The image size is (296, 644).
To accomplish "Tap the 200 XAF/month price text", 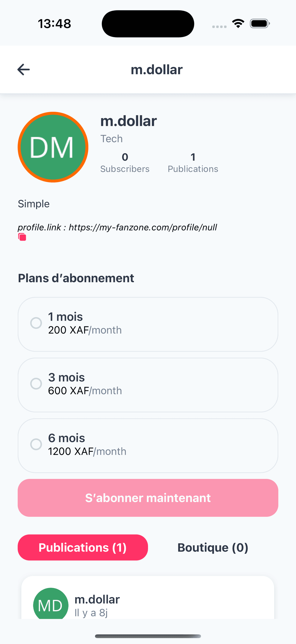I will coord(85,330).
